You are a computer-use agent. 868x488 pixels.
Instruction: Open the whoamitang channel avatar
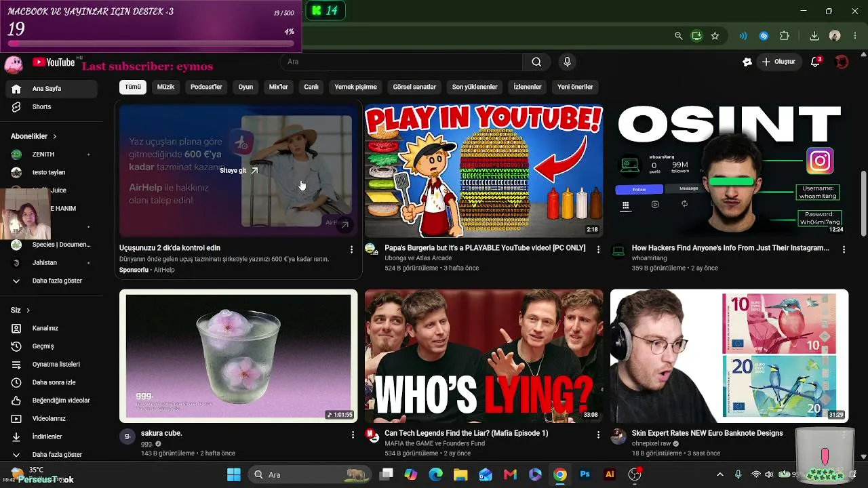618,251
